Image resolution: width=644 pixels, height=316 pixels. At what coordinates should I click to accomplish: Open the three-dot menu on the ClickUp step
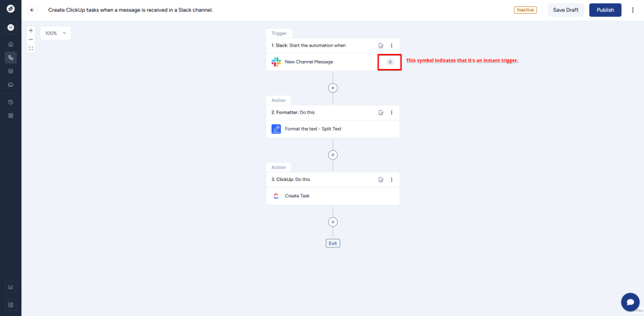(x=391, y=180)
